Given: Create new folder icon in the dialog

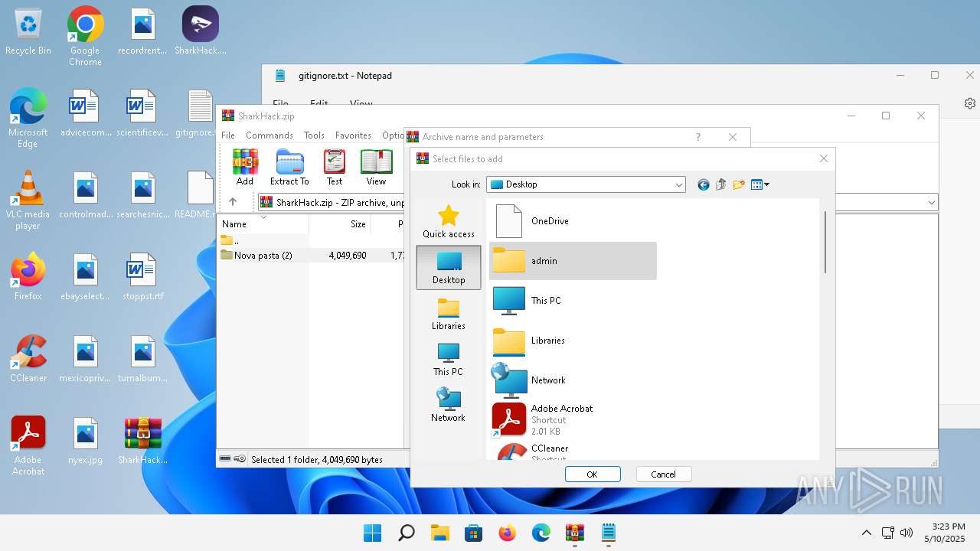Looking at the screenshot, I should 739,184.
